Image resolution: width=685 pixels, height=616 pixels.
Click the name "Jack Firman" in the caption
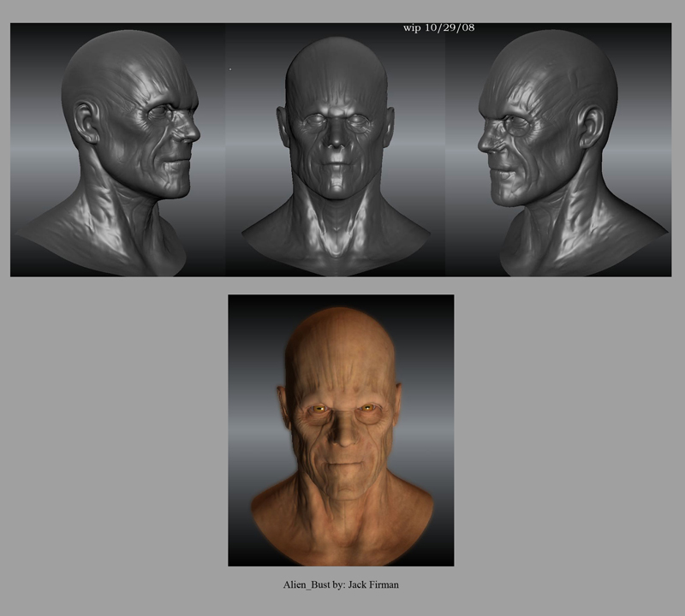(372, 584)
